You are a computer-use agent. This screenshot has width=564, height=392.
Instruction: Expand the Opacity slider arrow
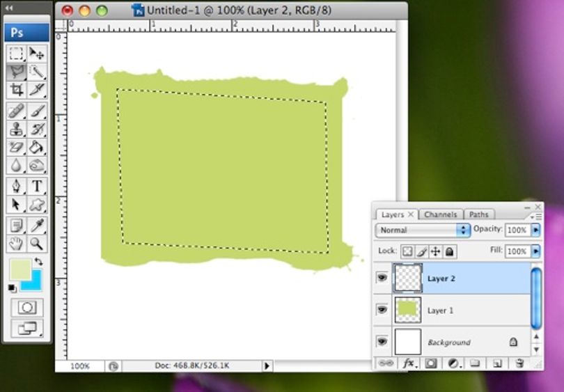(x=536, y=230)
